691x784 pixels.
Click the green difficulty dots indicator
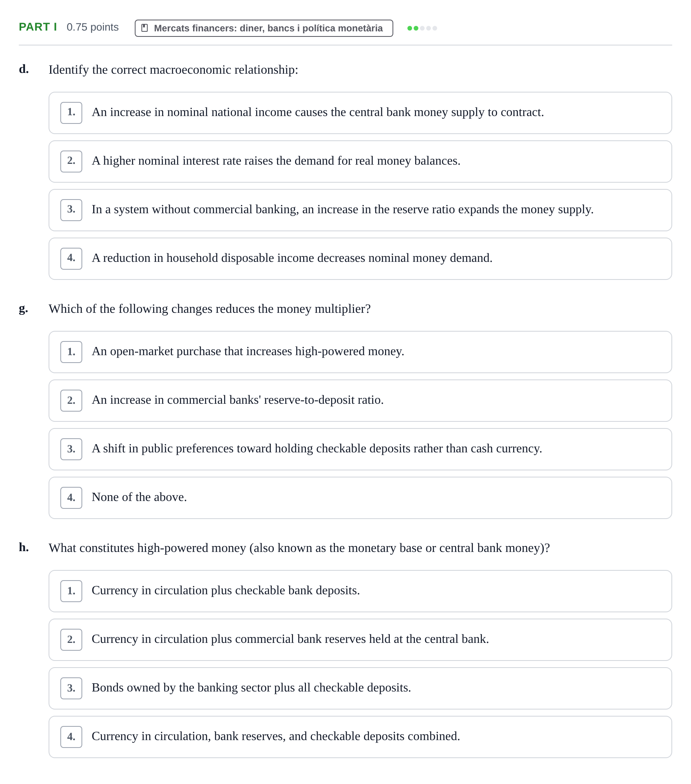[422, 28]
